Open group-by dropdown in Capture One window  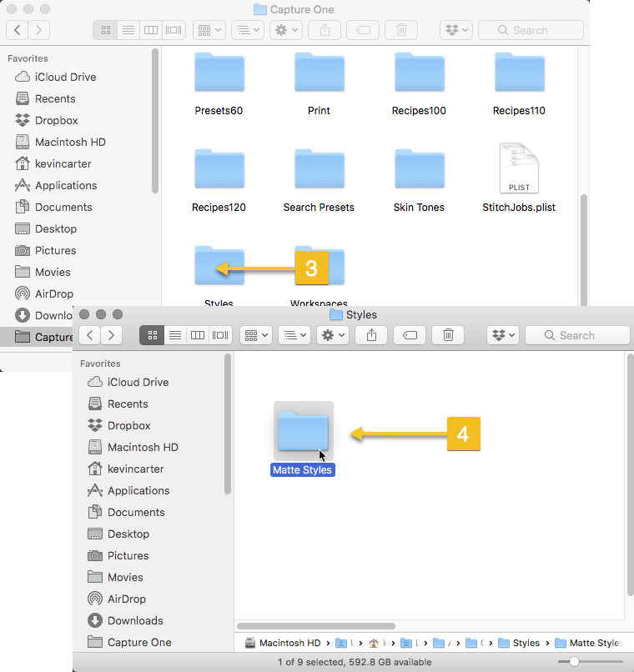pyautogui.click(x=209, y=30)
